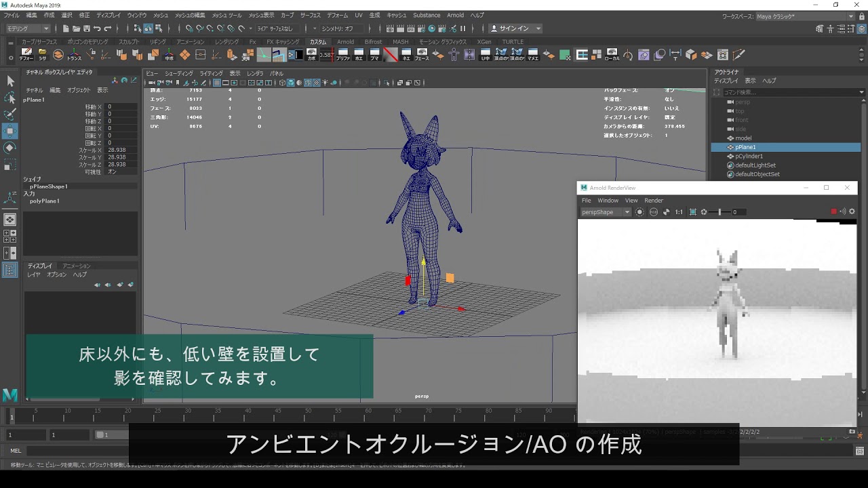The height and width of the screenshot is (488, 868).
Task: Select the arrow Select tool in toolbox
Action: [x=10, y=81]
